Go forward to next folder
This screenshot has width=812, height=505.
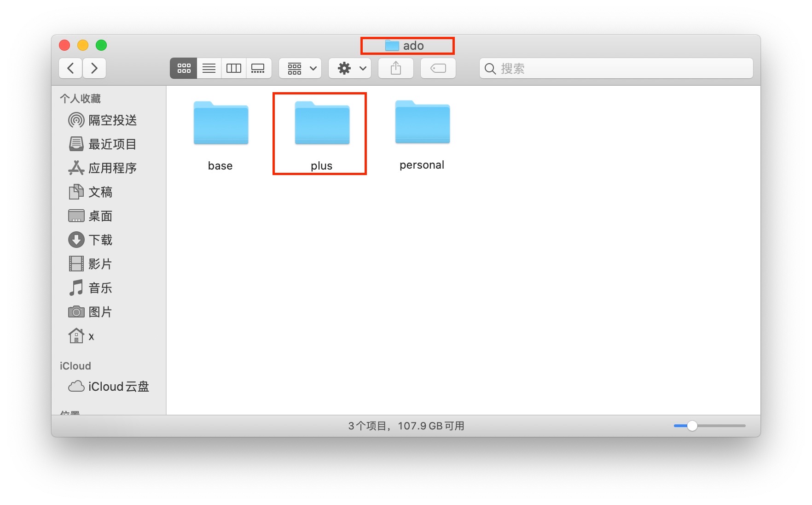coord(94,68)
